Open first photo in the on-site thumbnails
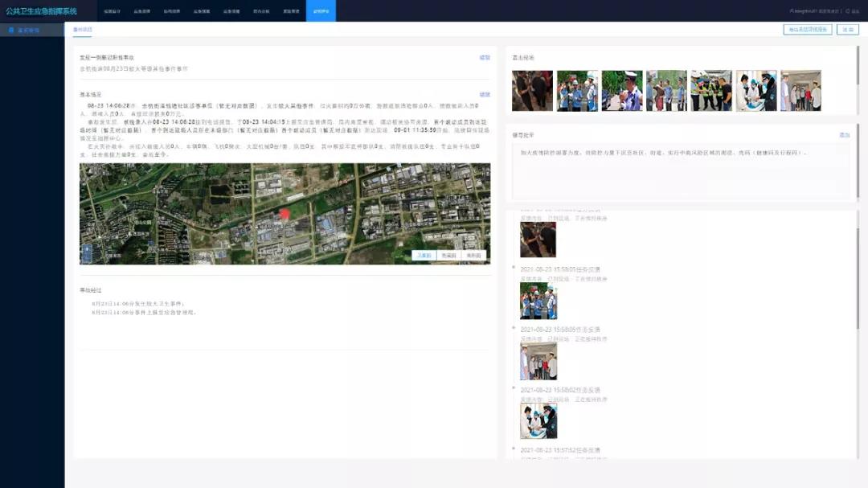868x488 pixels. [x=532, y=91]
